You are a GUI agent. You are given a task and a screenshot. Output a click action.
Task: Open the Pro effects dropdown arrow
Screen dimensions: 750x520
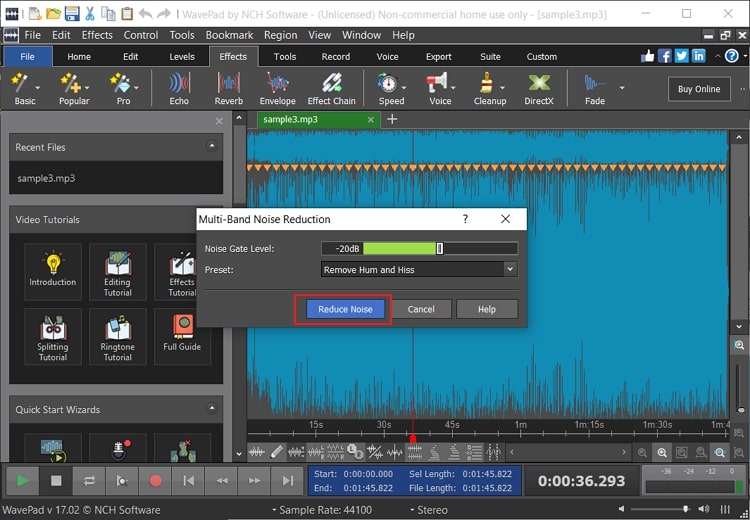136,88
